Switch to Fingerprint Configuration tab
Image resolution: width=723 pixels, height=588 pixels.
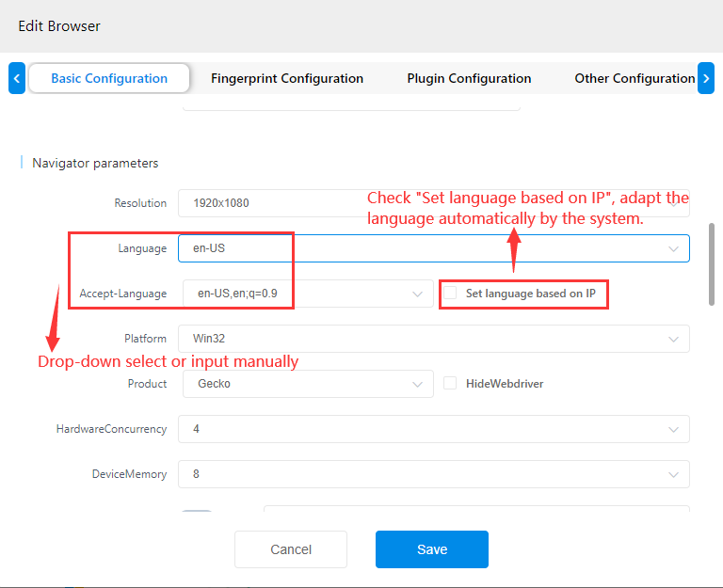tap(287, 78)
